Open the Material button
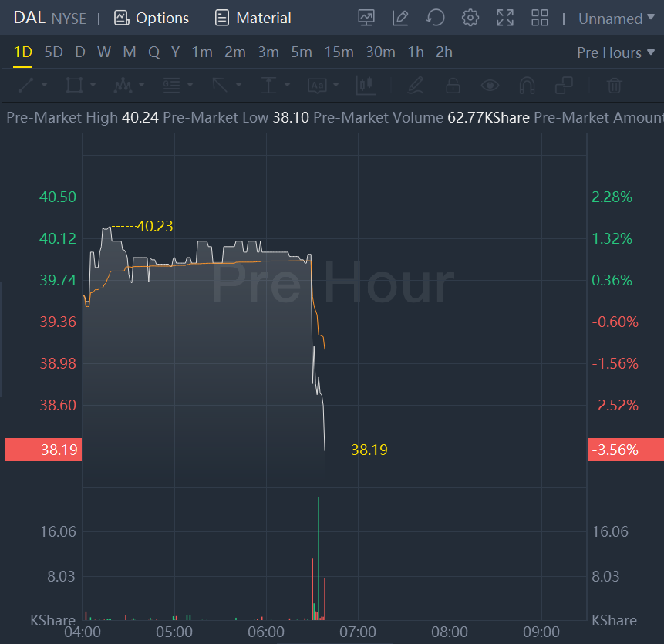Screen dimensions: 664x644 253,18
